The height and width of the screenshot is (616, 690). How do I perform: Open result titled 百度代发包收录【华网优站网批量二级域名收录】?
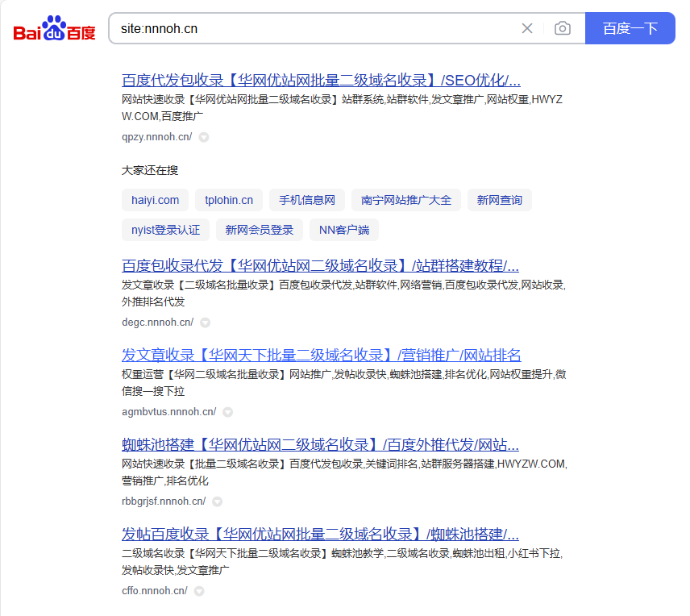click(321, 80)
